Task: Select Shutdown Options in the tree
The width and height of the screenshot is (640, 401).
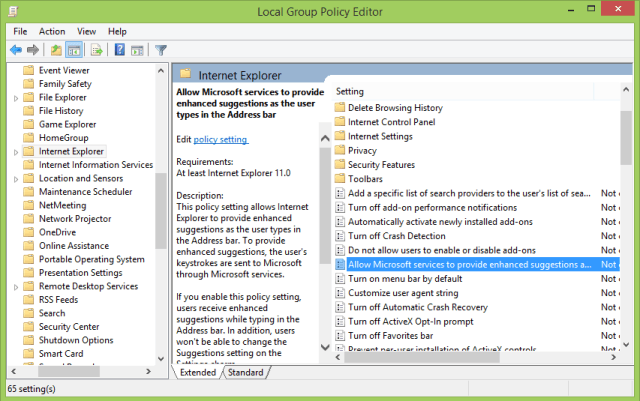Action: [x=76, y=340]
